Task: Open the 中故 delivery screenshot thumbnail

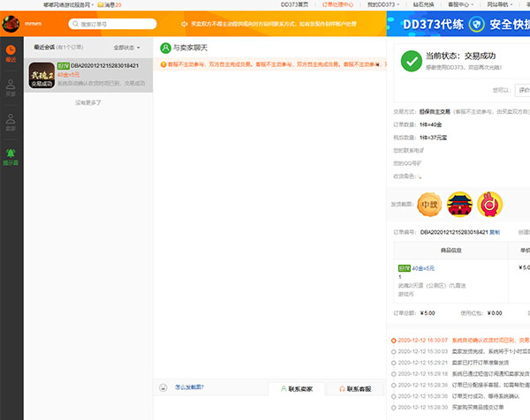Action: click(x=429, y=206)
